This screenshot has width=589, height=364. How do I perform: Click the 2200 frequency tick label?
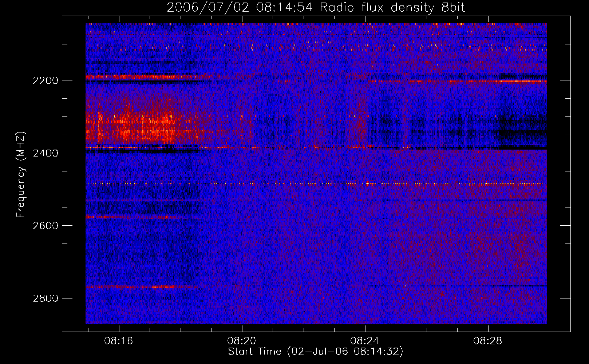click(x=46, y=80)
